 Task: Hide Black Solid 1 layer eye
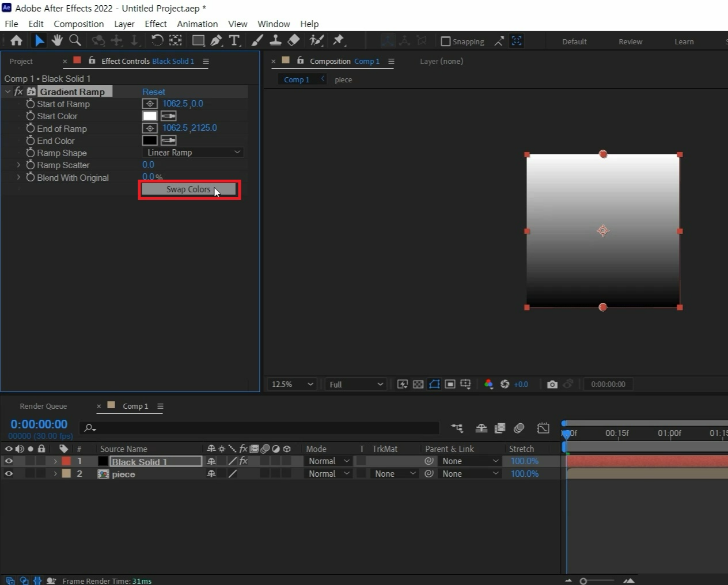9,461
